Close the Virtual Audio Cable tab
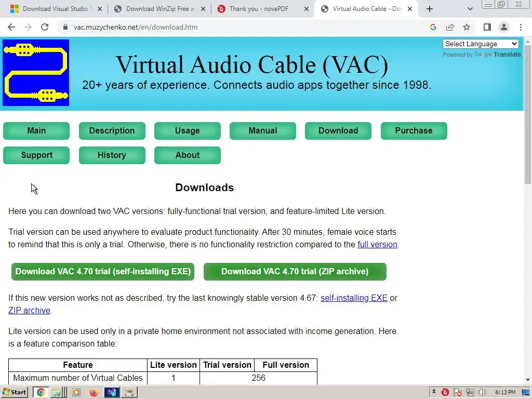This screenshot has height=399, width=532. 410,9
